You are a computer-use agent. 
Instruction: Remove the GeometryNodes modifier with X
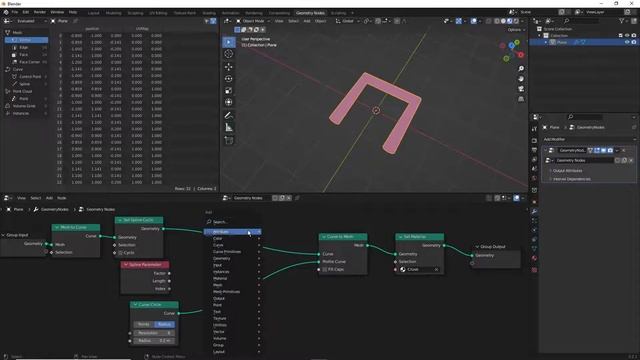(624, 150)
